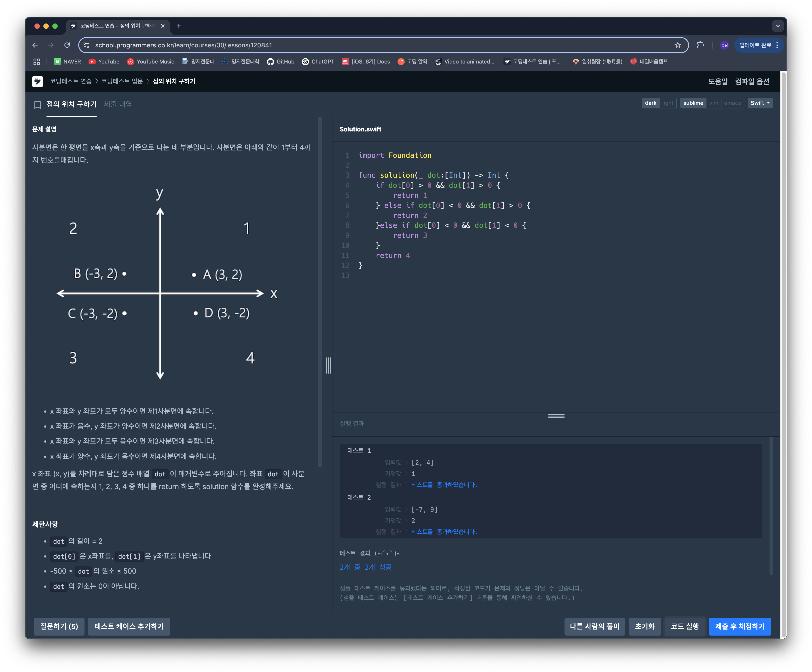This screenshot has height=672, width=812.
Task: Open the tab search chevron
Action: [x=778, y=26]
